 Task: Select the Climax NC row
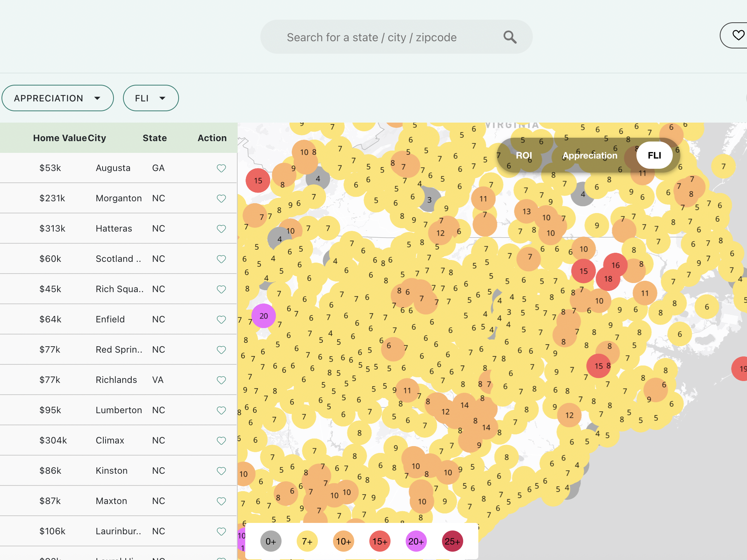(x=110, y=440)
